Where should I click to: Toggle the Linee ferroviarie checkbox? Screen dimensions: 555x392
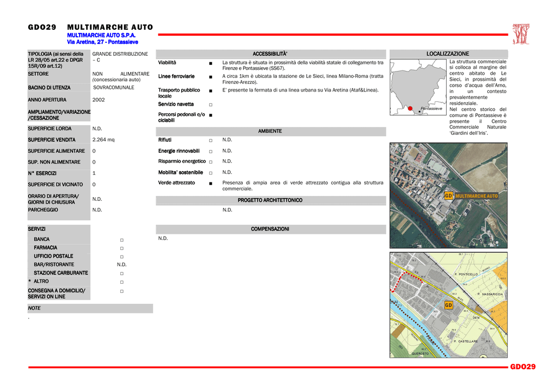point(211,77)
